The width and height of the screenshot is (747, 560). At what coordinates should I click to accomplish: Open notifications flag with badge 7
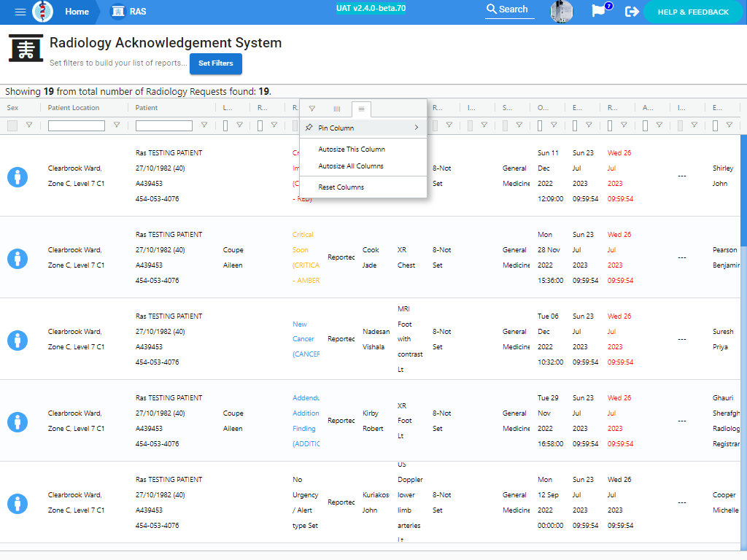[601, 10]
